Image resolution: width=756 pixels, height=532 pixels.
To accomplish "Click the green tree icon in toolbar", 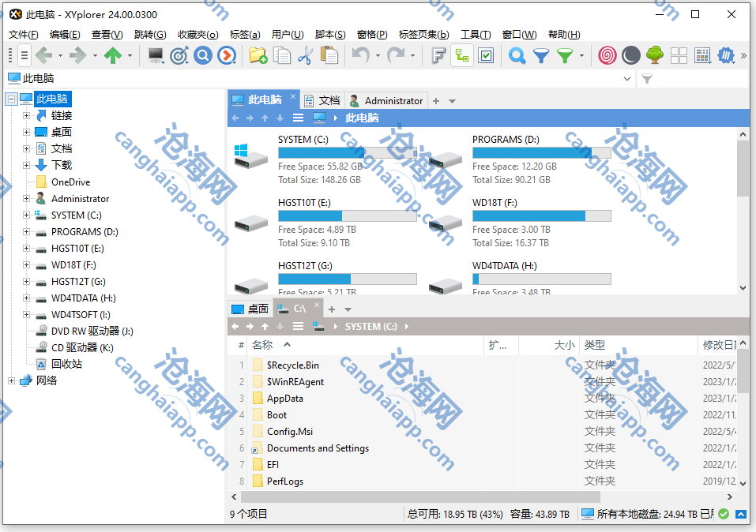I will [x=654, y=55].
